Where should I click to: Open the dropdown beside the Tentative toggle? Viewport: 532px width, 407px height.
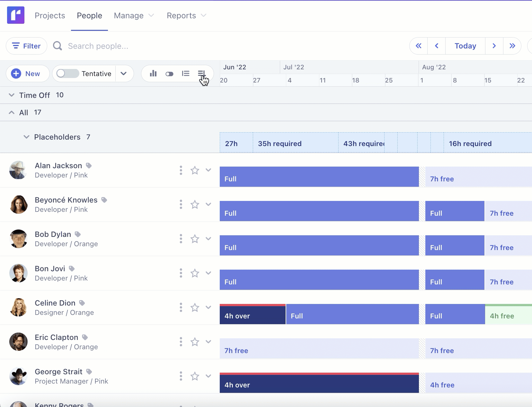click(124, 74)
